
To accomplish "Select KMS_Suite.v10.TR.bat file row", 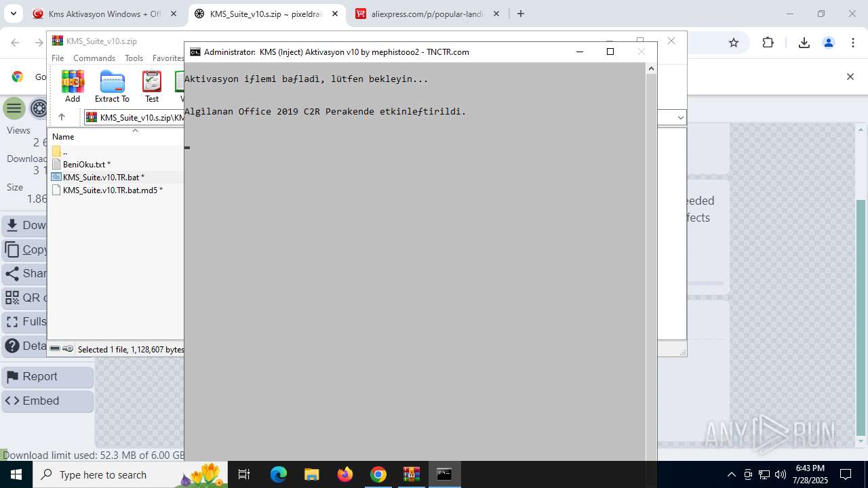I will pyautogui.click(x=103, y=177).
